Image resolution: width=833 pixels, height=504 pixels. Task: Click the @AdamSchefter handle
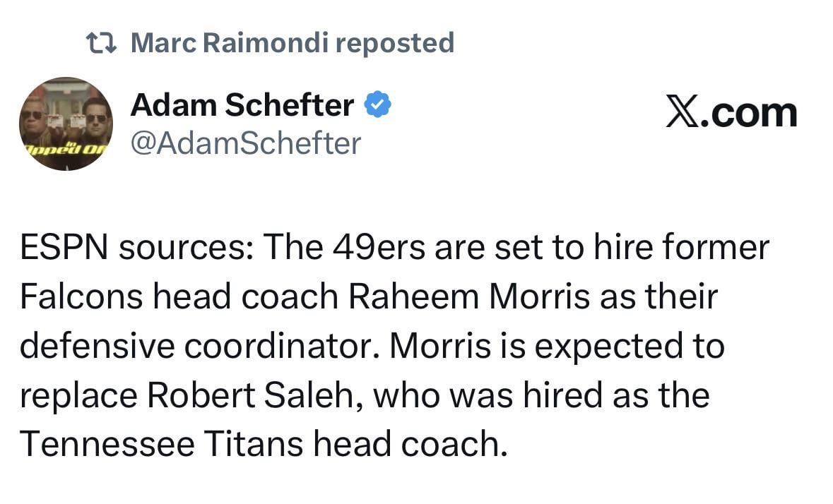coord(246,143)
